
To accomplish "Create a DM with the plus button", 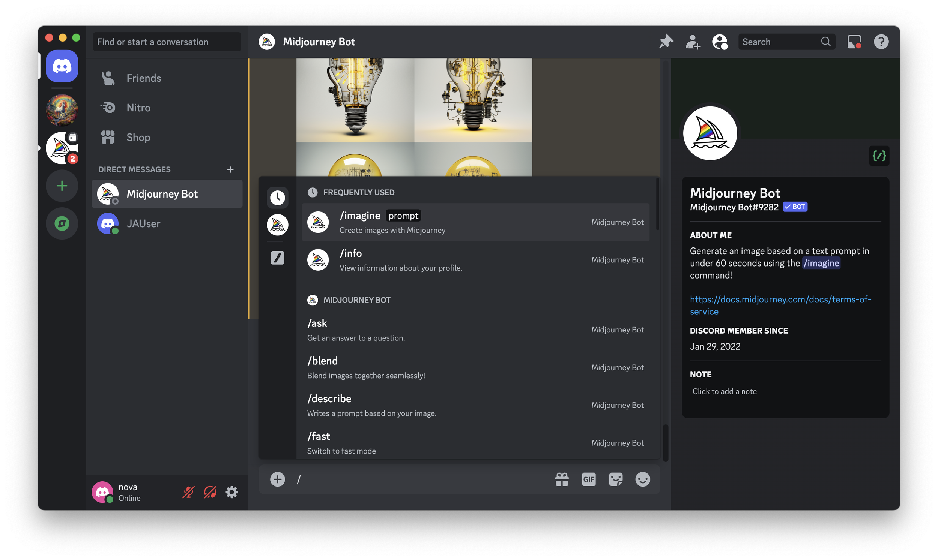I will coord(230,169).
